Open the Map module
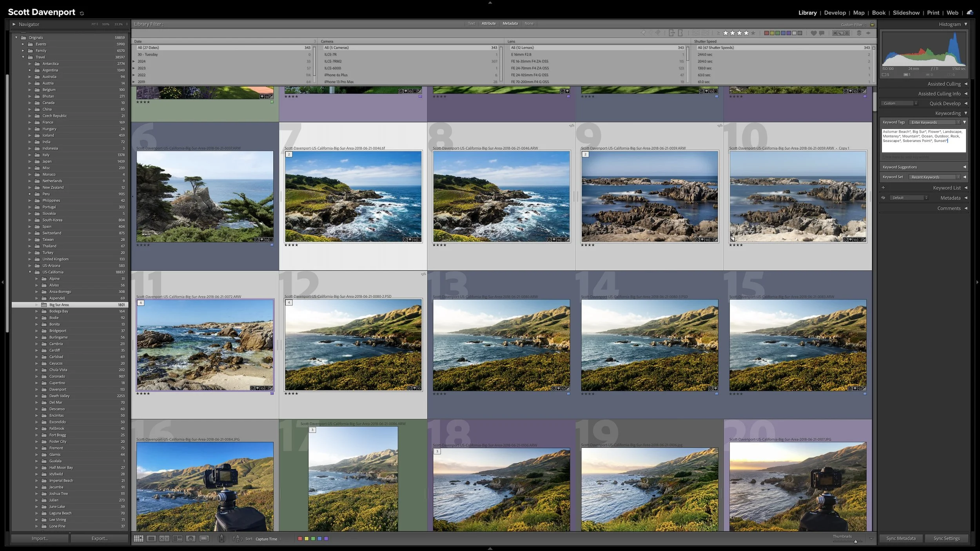Viewport: 980px width, 551px height. [x=859, y=13]
